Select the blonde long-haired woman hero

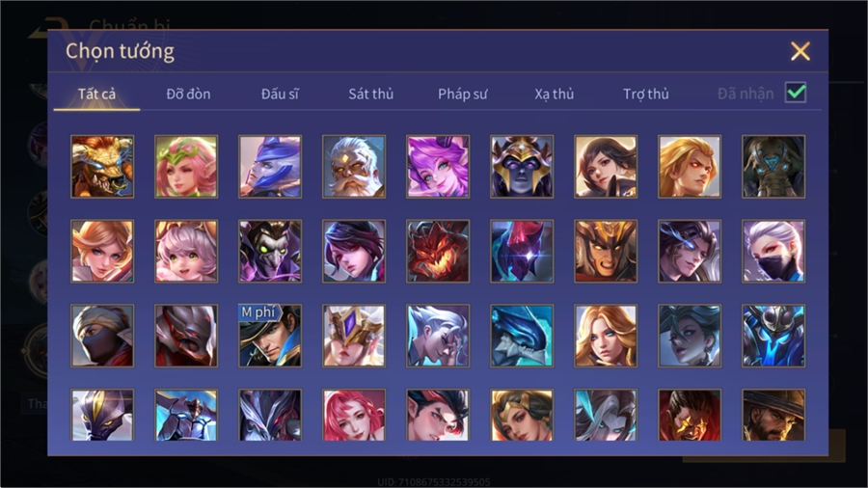pyautogui.click(x=606, y=336)
